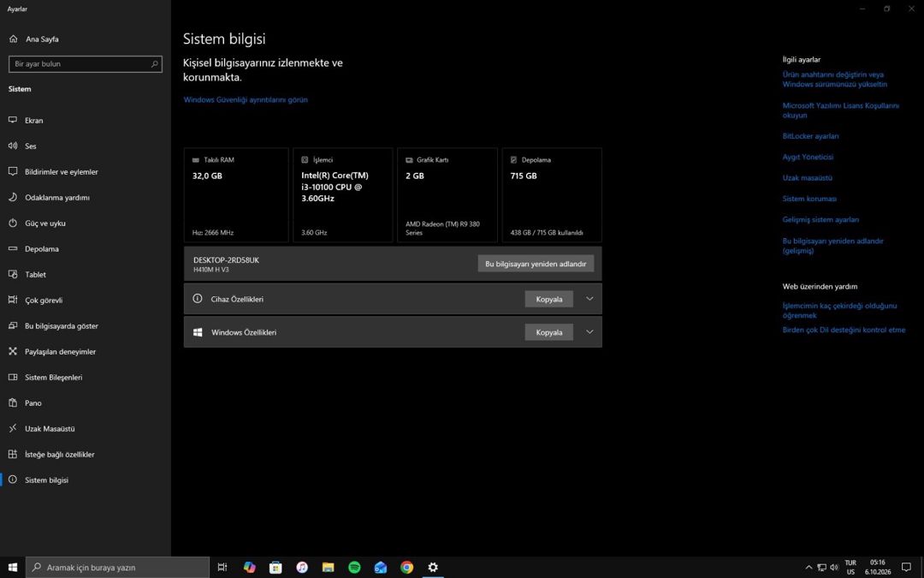Click the taskbar search box
Image resolution: width=924 pixels, height=578 pixels.
[117, 568]
